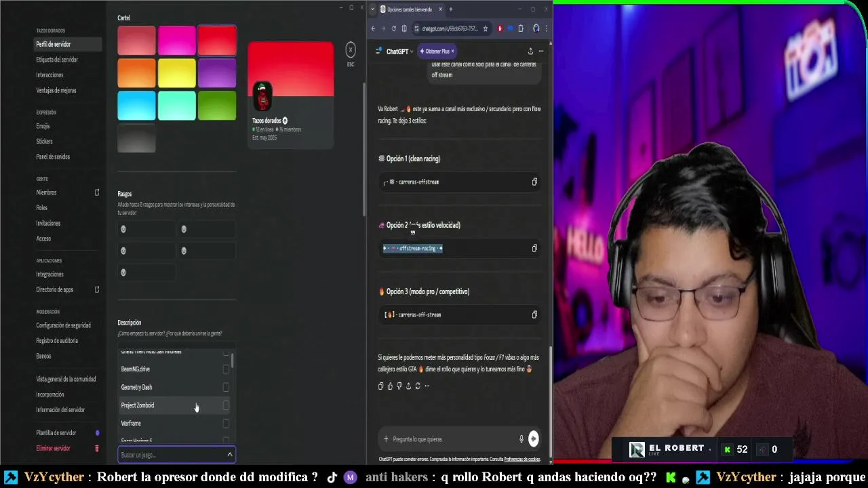Select the green banner color
The height and width of the screenshot is (488, 868).
(x=217, y=106)
